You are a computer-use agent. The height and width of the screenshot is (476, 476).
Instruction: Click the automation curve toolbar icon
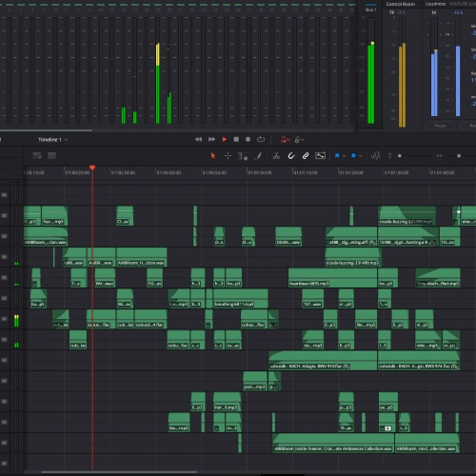coord(320,156)
